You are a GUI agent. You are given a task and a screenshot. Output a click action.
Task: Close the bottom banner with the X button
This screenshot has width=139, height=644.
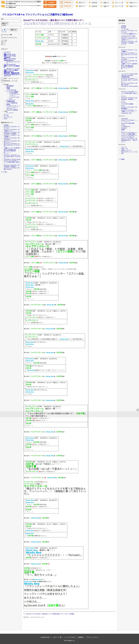point(137,410)
